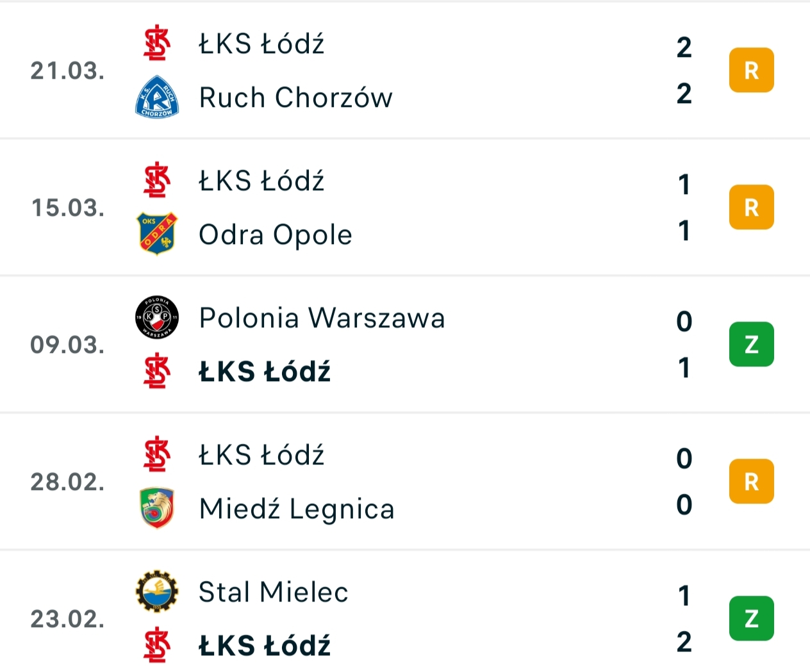Click green Z win badge for 09.03 match

pos(751,345)
